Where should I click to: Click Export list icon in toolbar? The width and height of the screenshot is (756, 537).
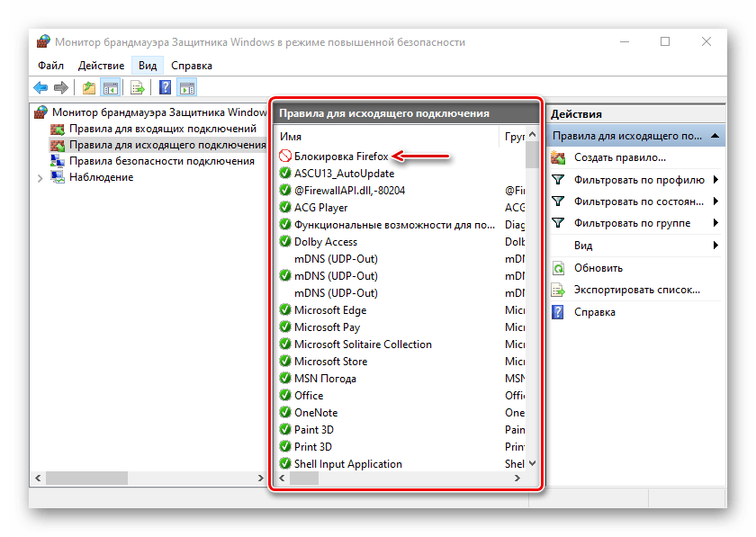138,87
